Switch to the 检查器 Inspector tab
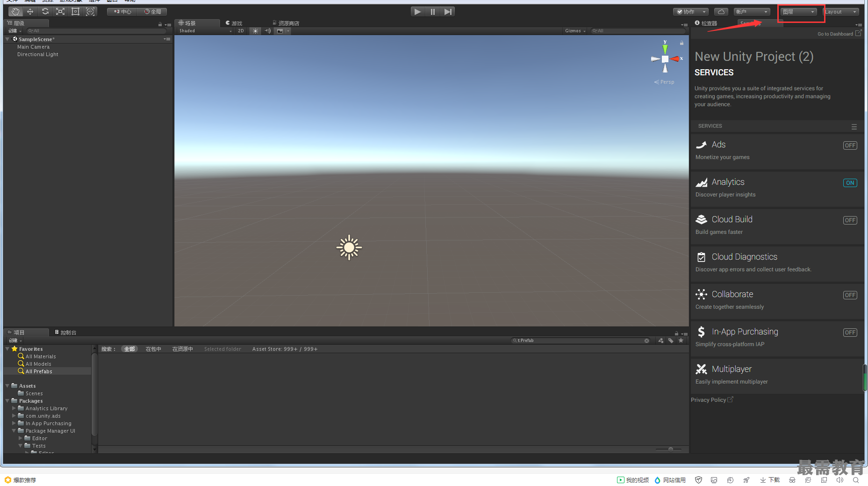Screen dimensions: 868x486 (x=706, y=23)
